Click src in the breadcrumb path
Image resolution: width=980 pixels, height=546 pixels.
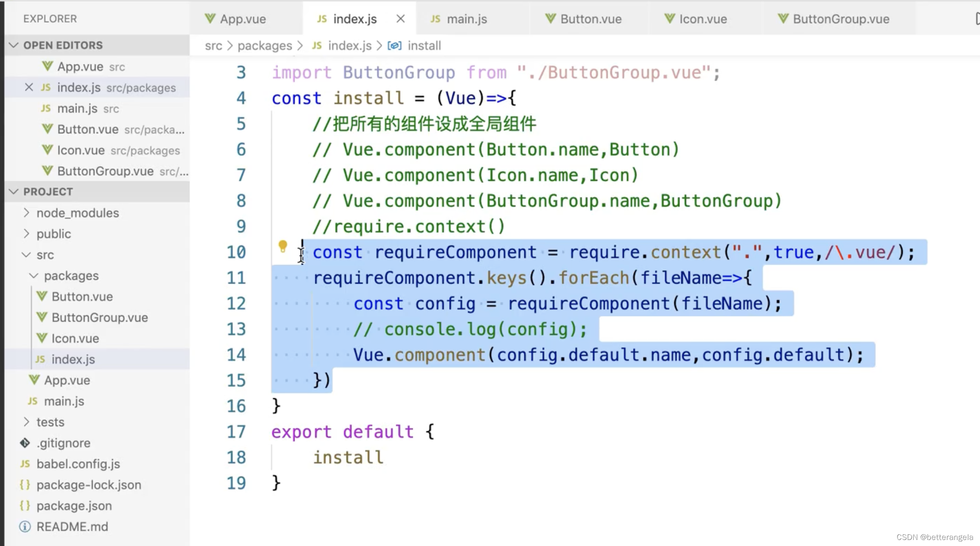pyautogui.click(x=214, y=46)
